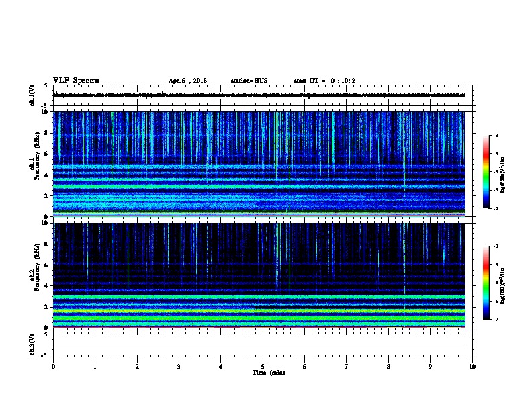Click time axis tick label "7"

coord(347,367)
